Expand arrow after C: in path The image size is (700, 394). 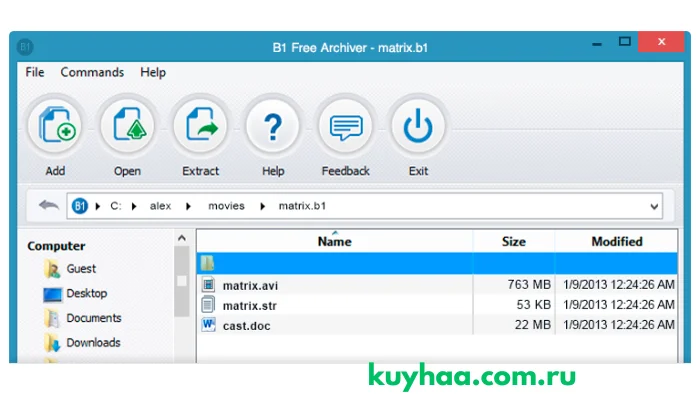pos(134,206)
